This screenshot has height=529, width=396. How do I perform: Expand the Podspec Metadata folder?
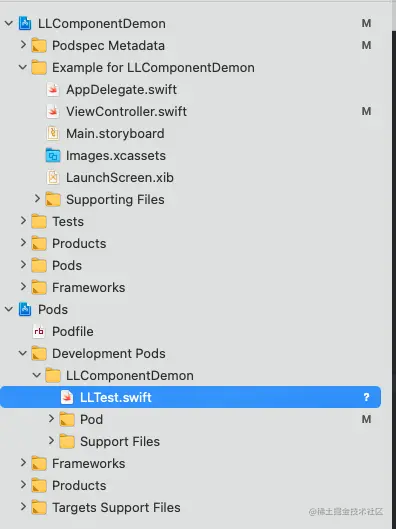pyautogui.click(x=23, y=45)
